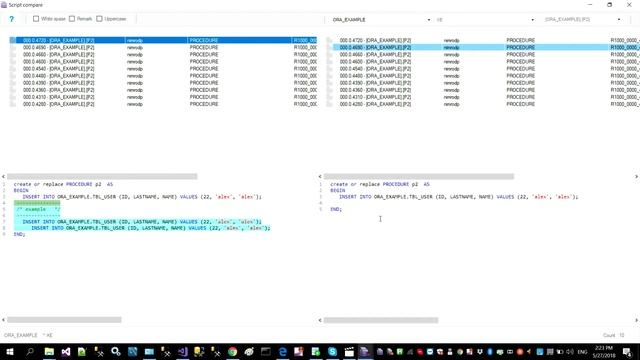The image size is (640, 360).
Task: Click ORA_EXAMPLE status bar text
Action: (x=20, y=335)
